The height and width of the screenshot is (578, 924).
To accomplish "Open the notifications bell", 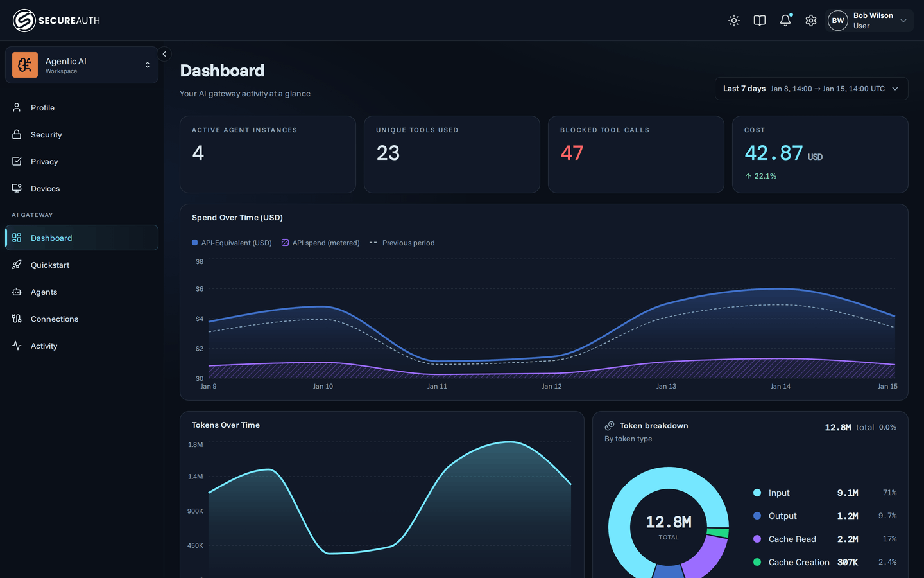I will tap(785, 21).
